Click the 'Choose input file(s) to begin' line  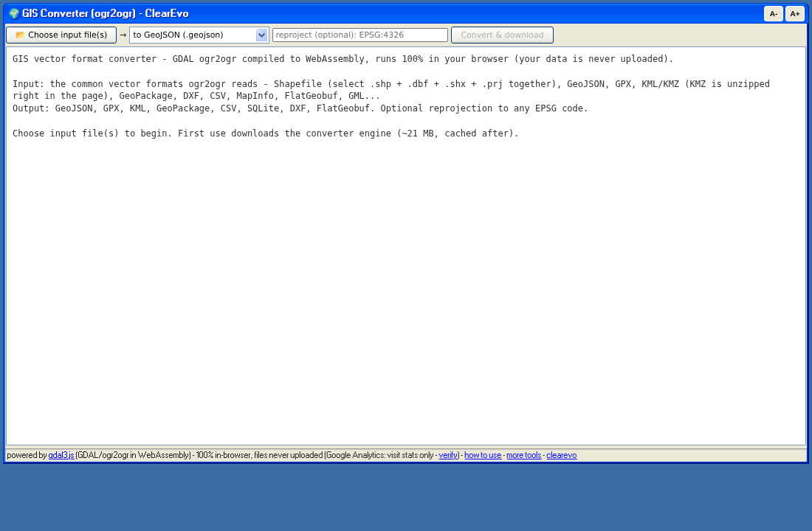[265, 133]
